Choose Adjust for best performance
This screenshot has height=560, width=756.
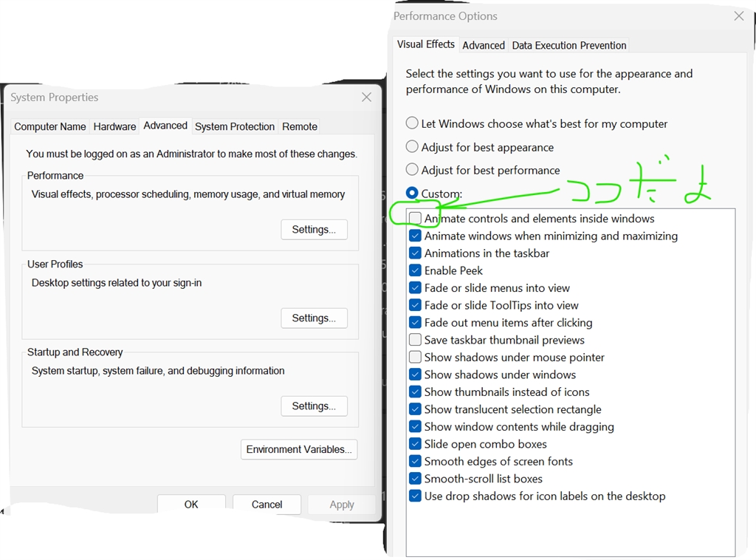[412, 170]
